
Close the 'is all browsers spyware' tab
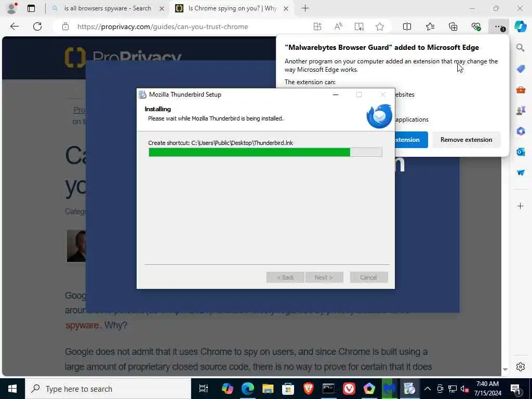click(x=162, y=8)
